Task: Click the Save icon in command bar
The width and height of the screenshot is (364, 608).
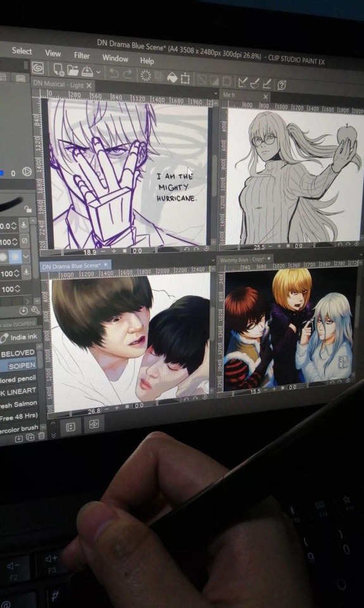Action: tap(87, 71)
